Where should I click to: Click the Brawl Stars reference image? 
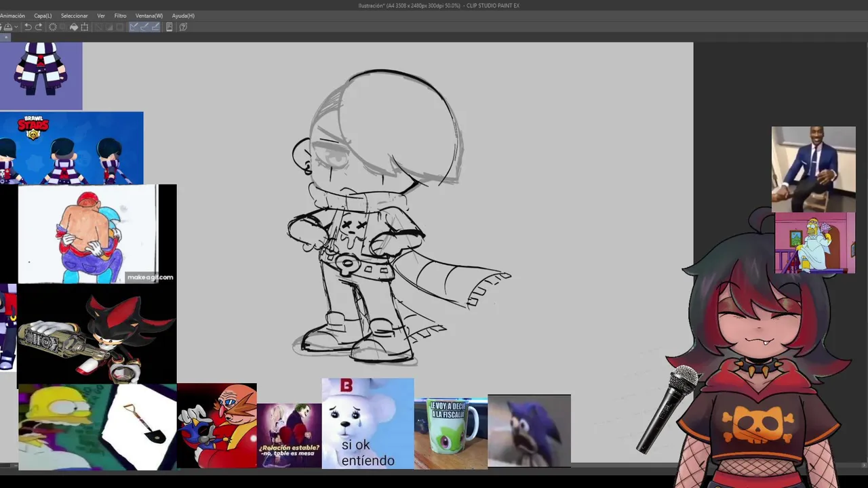click(x=71, y=148)
